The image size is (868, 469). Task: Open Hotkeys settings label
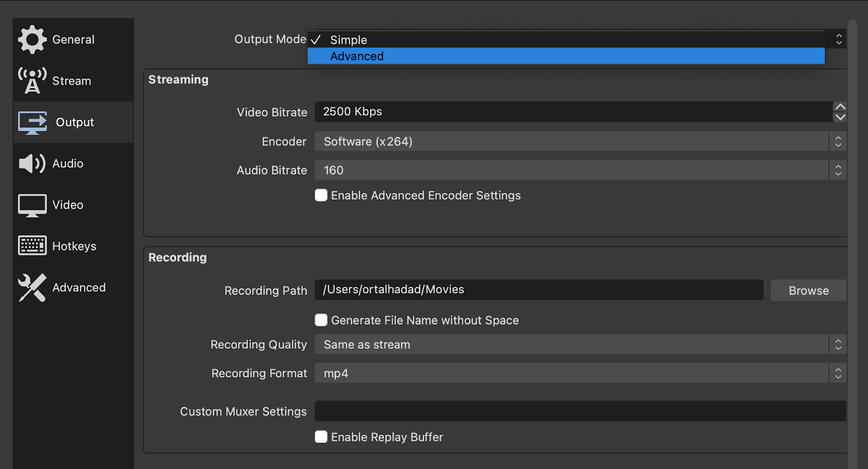click(74, 246)
